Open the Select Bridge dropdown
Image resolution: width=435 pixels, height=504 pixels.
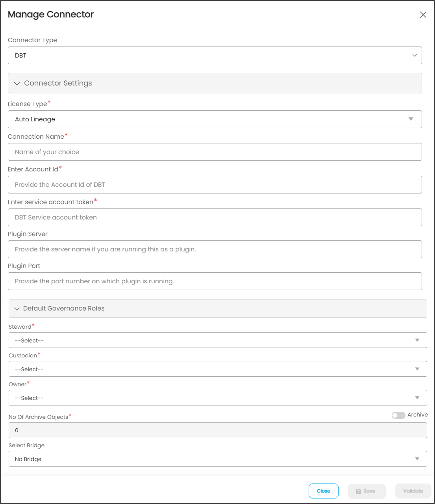coord(217,459)
